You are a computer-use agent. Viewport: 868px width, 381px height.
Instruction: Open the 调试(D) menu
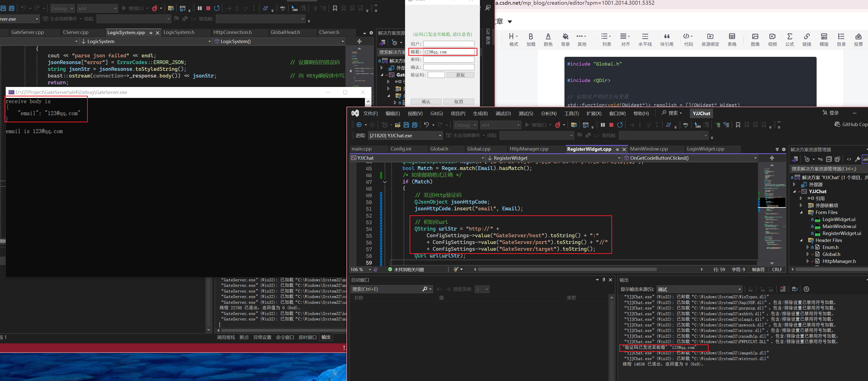[x=503, y=113]
